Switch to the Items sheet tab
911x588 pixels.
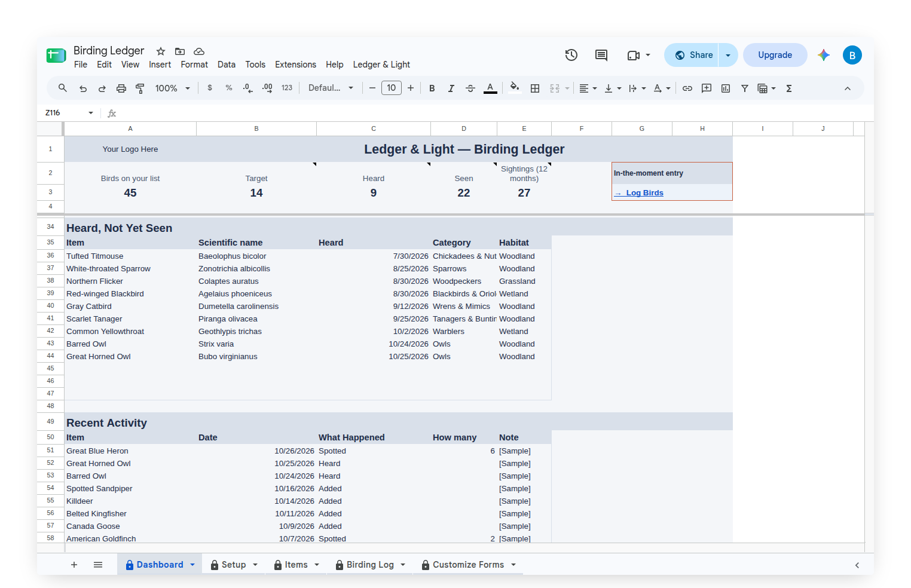click(296, 565)
